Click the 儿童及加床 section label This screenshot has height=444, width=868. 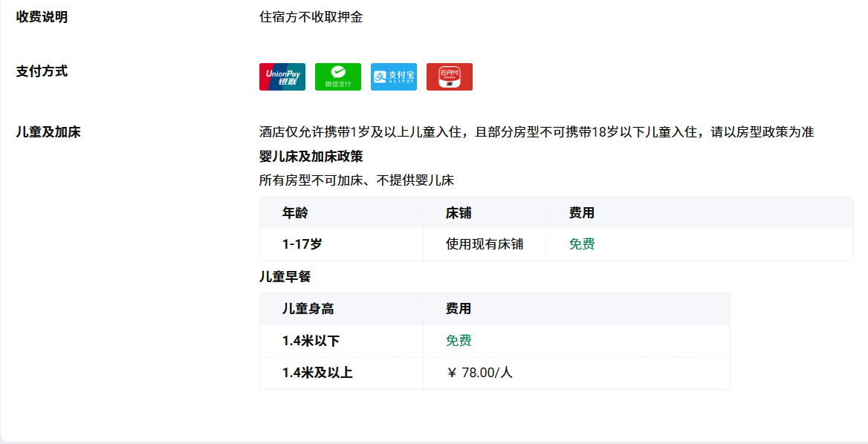[48, 132]
